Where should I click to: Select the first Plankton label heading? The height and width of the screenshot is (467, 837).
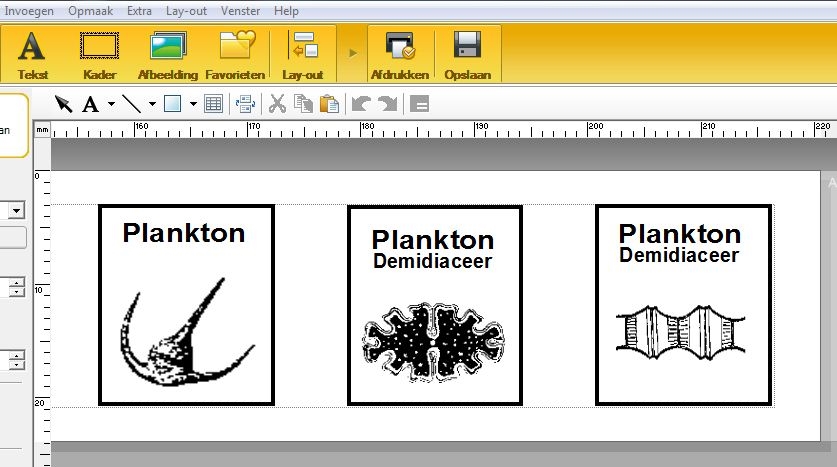(184, 233)
